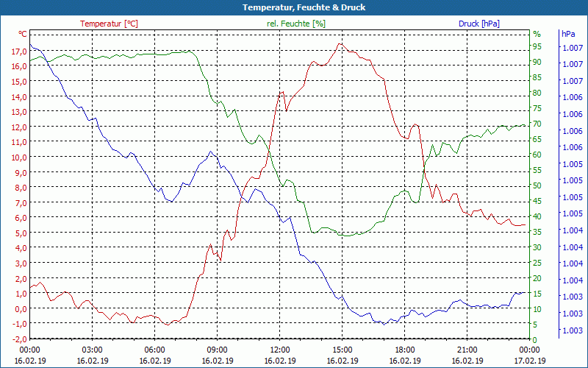The height and width of the screenshot is (368, 588).
Task: Click the 75 humidity axis value
Action: pyautogui.click(x=537, y=108)
